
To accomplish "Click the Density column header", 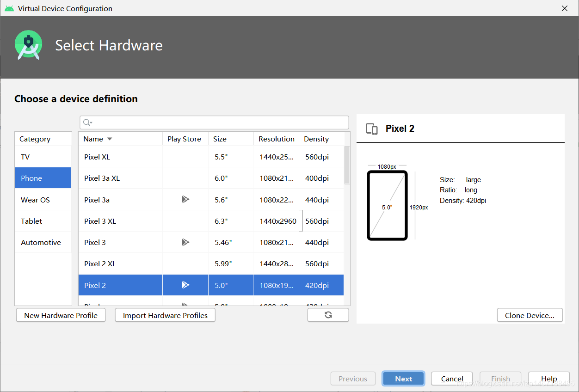I will pyautogui.click(x=321, y=139).
